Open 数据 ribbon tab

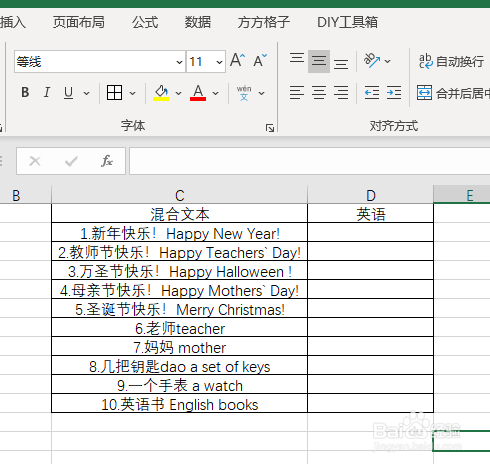[198, 22]
